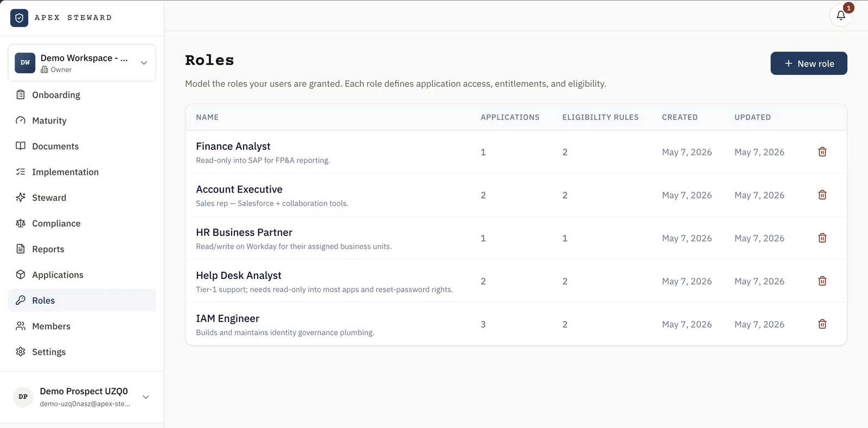Select the Roles sidebar item

coord(82,301)
